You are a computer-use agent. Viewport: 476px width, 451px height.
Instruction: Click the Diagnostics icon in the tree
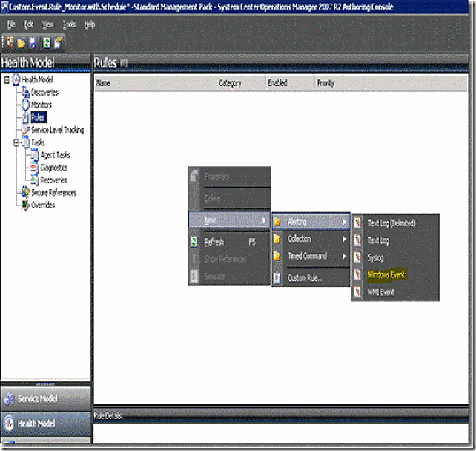35,168
